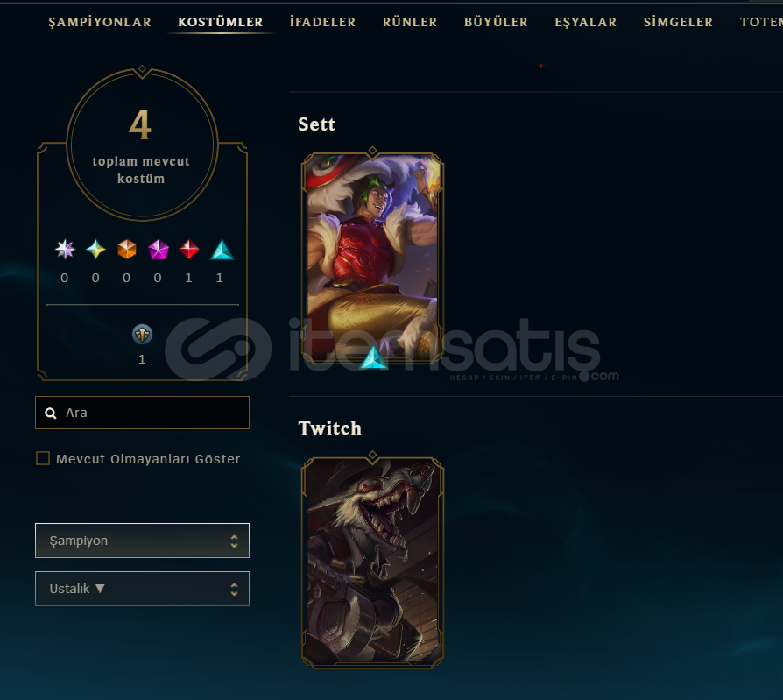
Task: Select the Sett skin card thumbnail
Action: click(372, 258)
